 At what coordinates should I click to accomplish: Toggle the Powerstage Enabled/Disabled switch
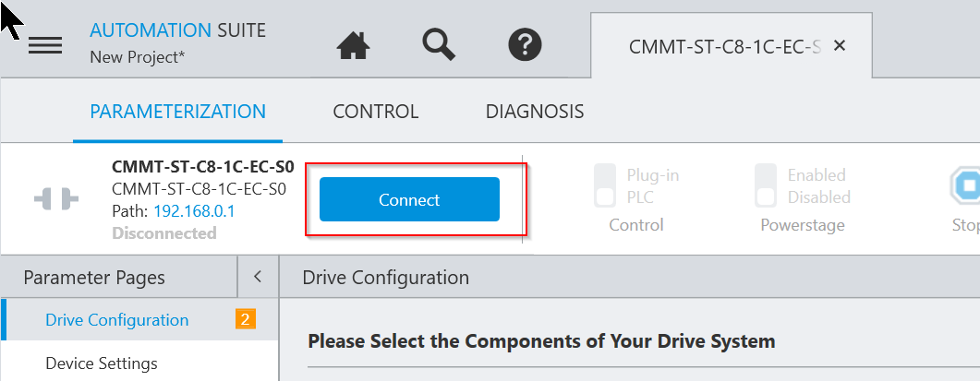click(x=766, y=185)
